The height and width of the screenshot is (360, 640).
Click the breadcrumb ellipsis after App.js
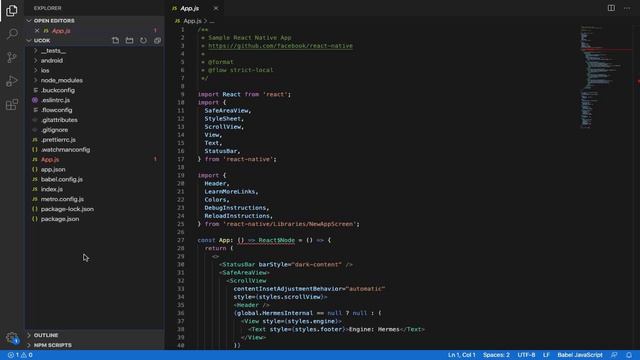point(212,21)
